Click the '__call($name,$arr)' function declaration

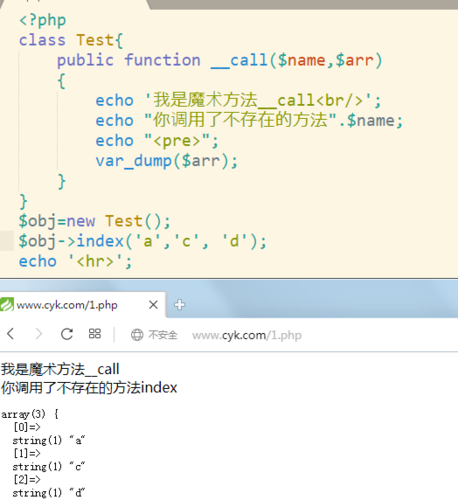pos(296,60)
